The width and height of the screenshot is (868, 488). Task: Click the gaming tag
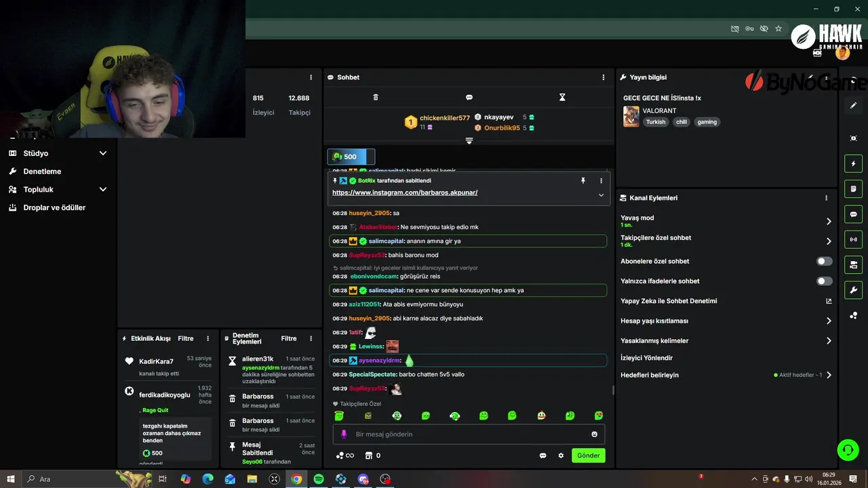point(707,122)
